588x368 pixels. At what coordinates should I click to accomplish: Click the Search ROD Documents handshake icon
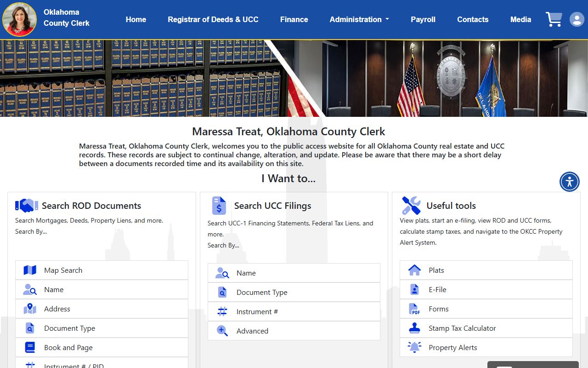coord(27,205)
